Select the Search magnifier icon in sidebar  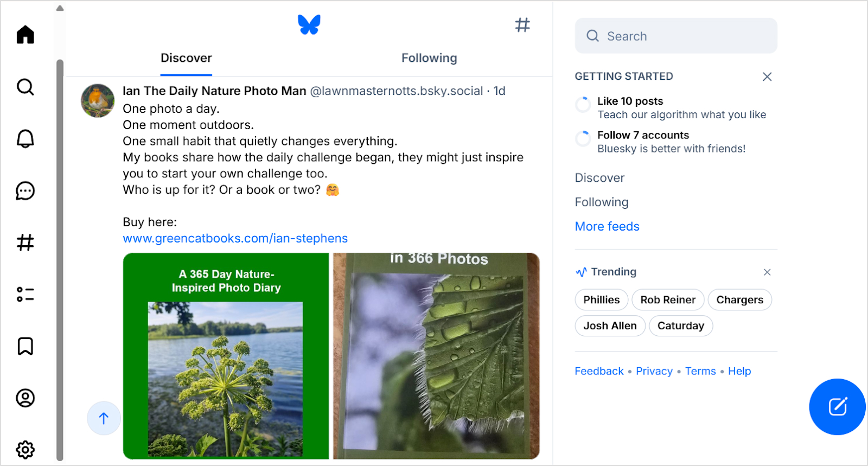coord(24,87)
